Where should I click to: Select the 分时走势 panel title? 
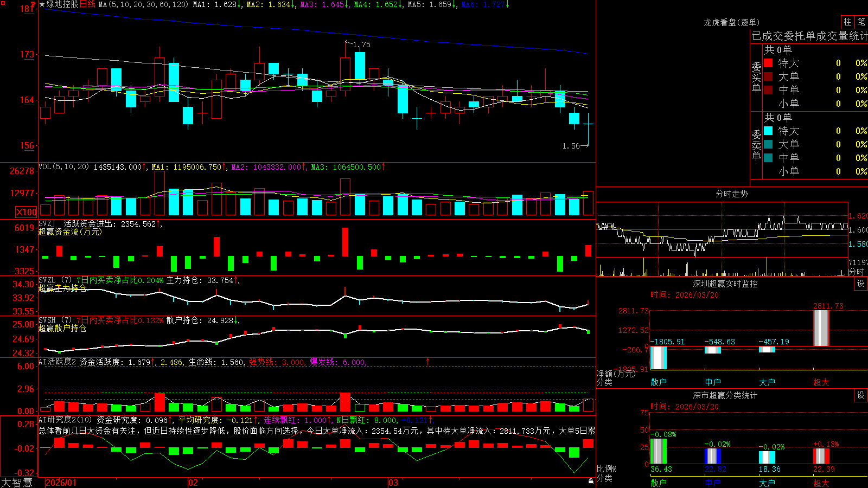pos(731,194)
